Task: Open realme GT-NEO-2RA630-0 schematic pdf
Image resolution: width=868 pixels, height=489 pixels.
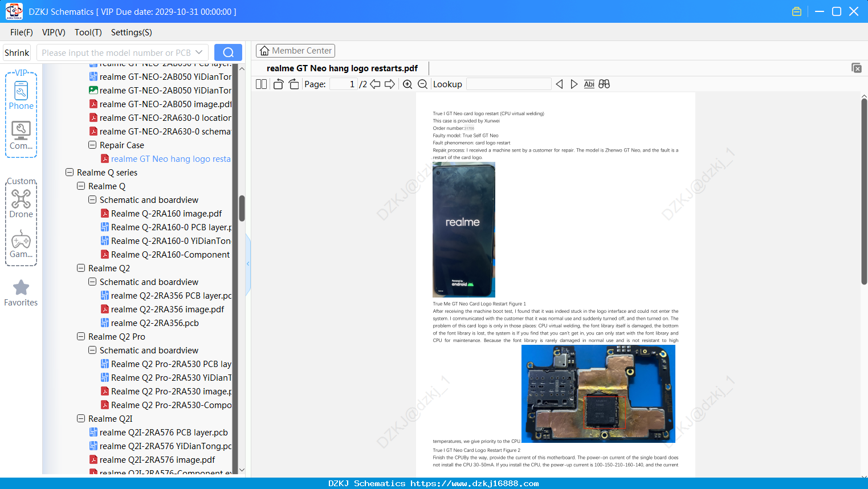Action: [x=160, y=132]
